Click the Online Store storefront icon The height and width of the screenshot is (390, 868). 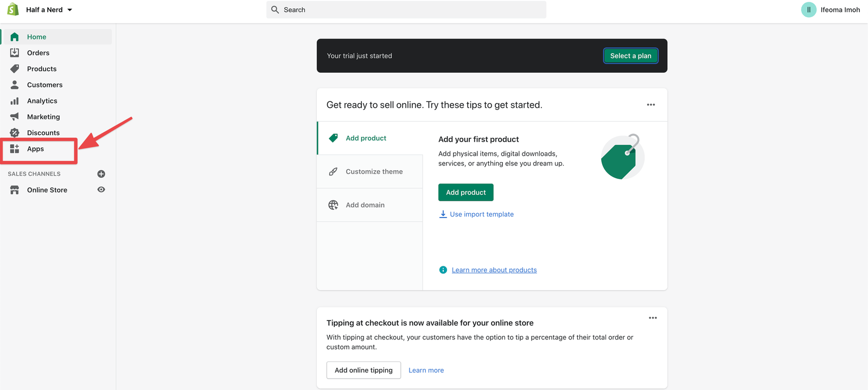[x=15, y=190]
